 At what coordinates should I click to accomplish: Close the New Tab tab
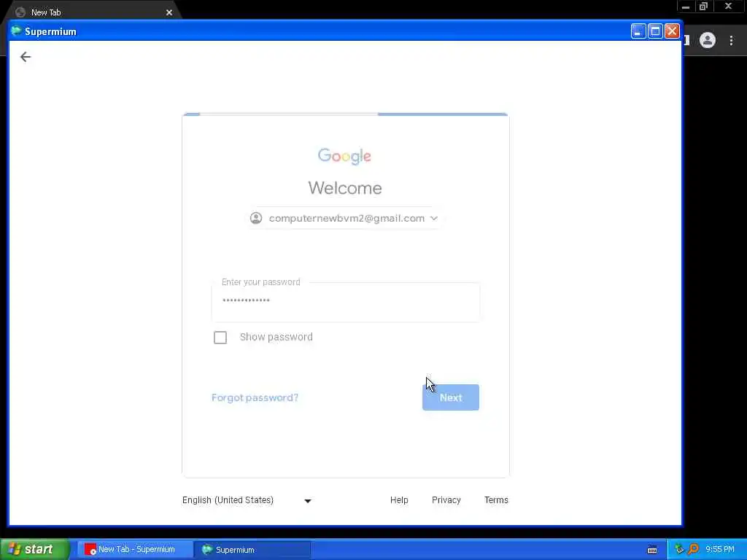coord(169,12)
